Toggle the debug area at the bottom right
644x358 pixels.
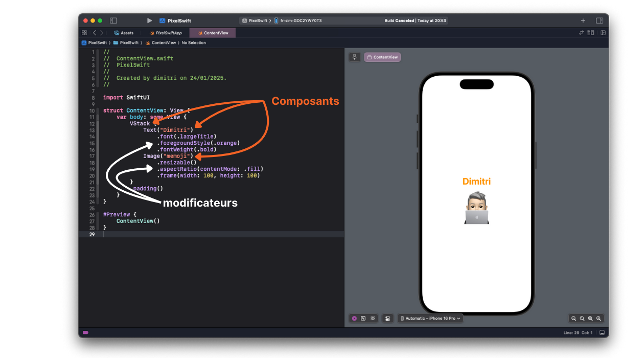[603, 332]
